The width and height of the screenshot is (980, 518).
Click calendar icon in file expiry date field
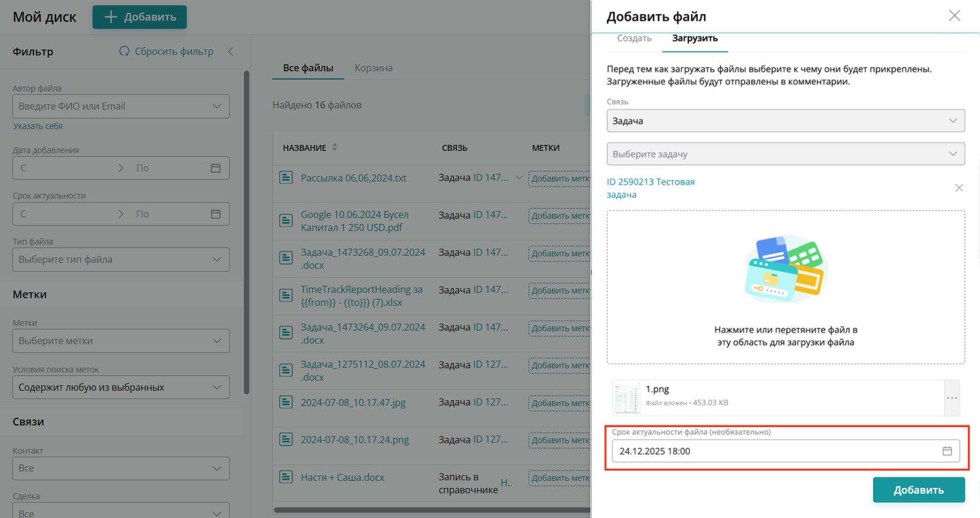[947, 451]
